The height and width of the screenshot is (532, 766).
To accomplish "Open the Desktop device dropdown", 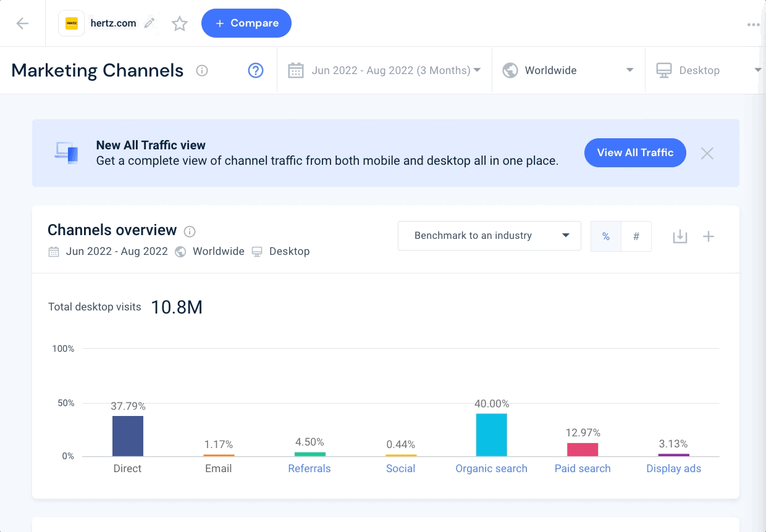I will click(704, 70).
